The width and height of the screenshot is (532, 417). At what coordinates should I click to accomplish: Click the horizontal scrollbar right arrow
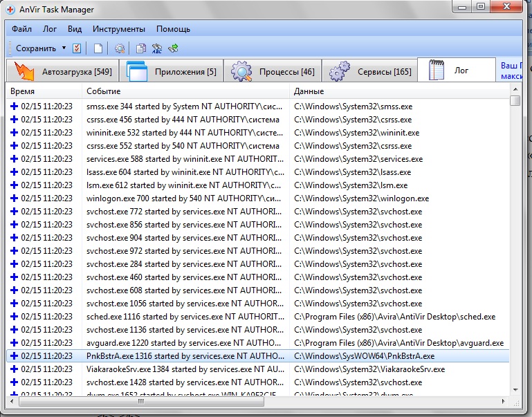(x=504, y=401)
